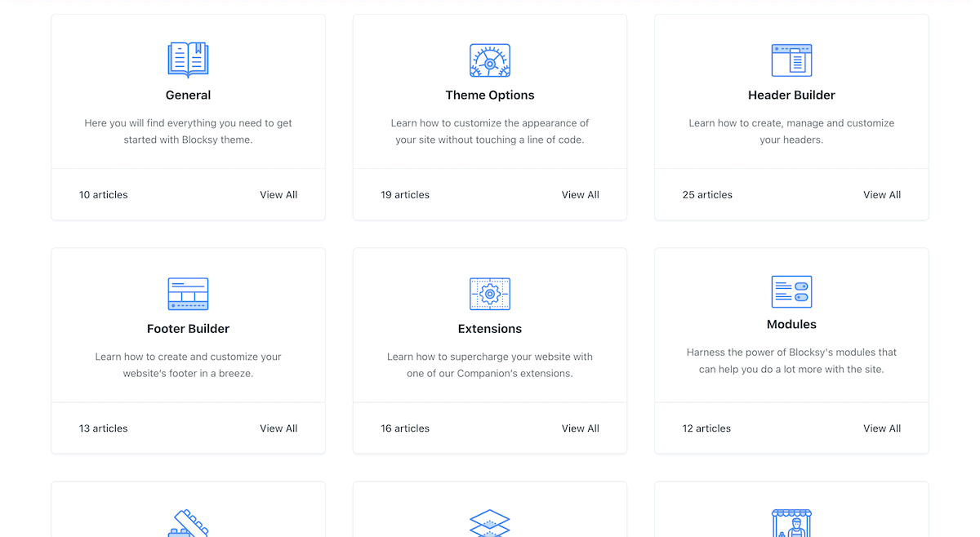
Task: Click the "12 articles" count text
Action: [707, 428]
